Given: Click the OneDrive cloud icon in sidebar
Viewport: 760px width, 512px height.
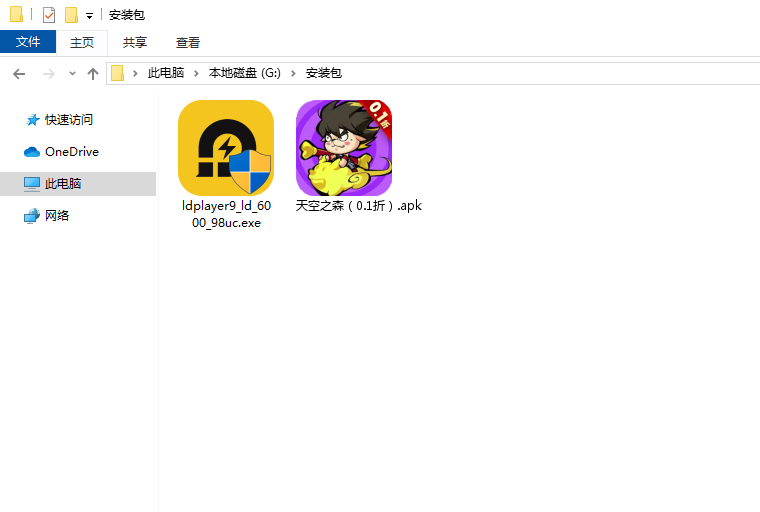Looking at the screenshot, I should click(32, 152).
